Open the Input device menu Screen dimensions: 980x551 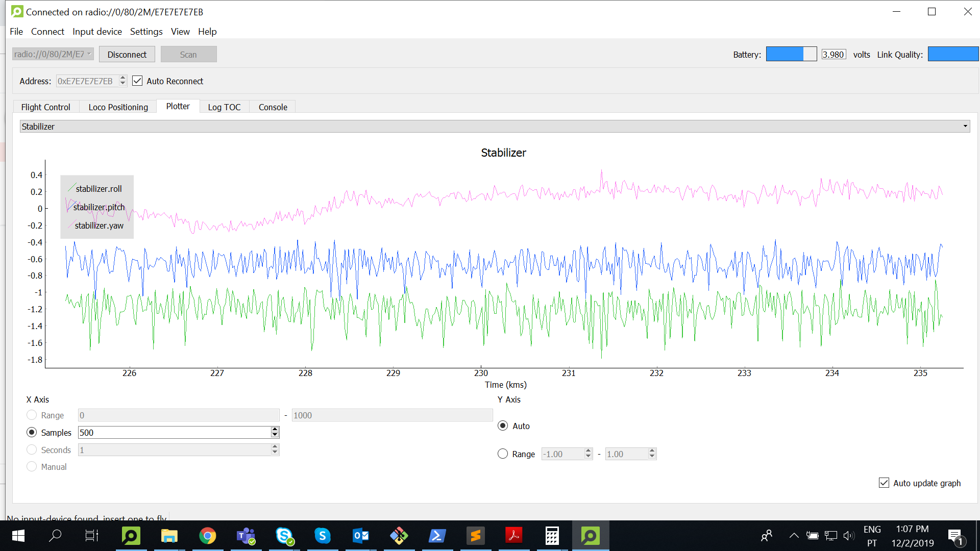pos(97,32)
